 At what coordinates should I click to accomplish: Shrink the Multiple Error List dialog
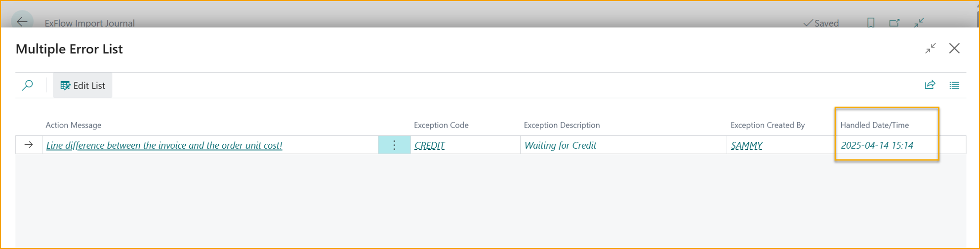click(931, 48)
